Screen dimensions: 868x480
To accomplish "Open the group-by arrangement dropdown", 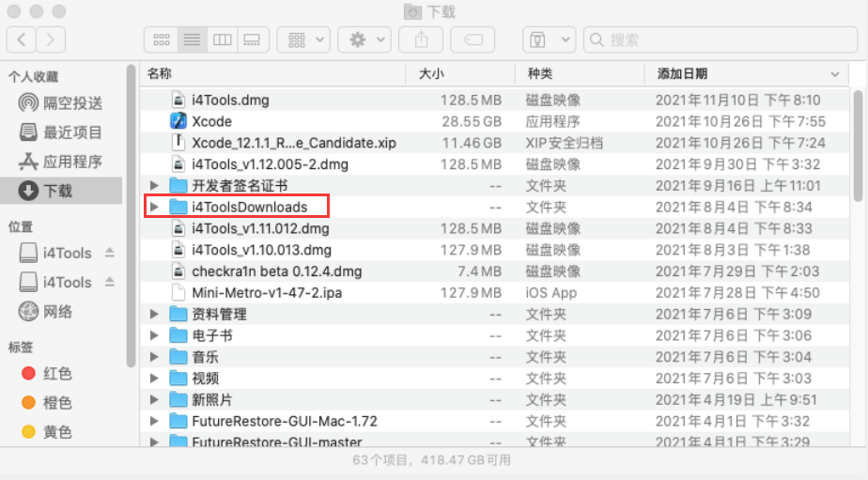I will tap(307, 39).
